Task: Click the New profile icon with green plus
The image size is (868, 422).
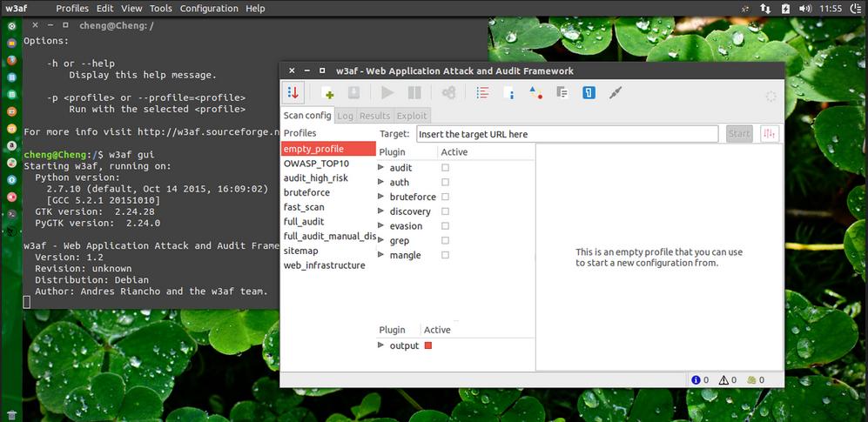Action: (326, 93)
